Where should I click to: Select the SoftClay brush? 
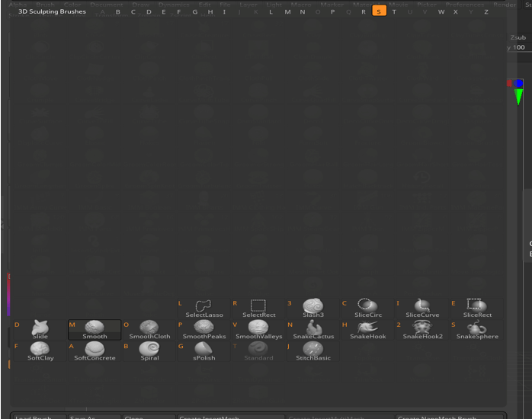pyautogui.click(x=40, y=351)
